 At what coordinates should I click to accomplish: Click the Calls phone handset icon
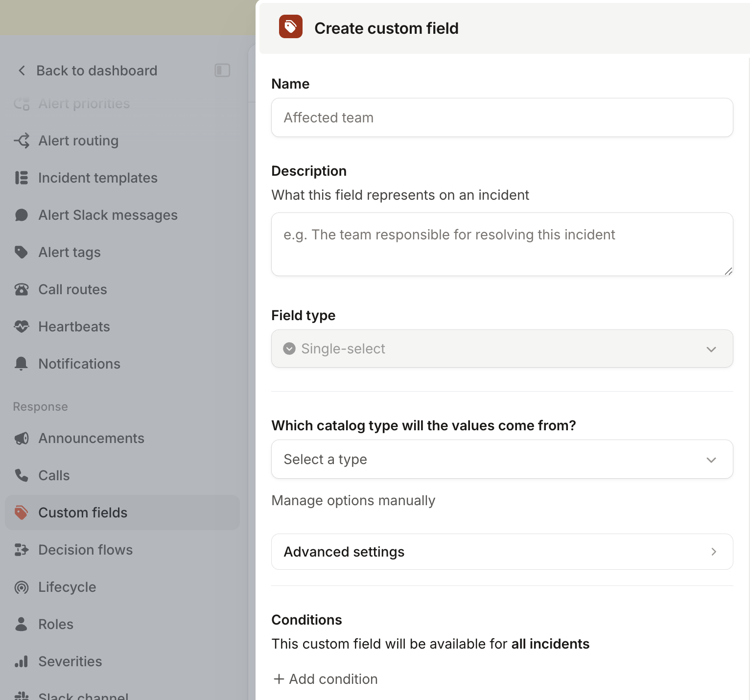22,475
